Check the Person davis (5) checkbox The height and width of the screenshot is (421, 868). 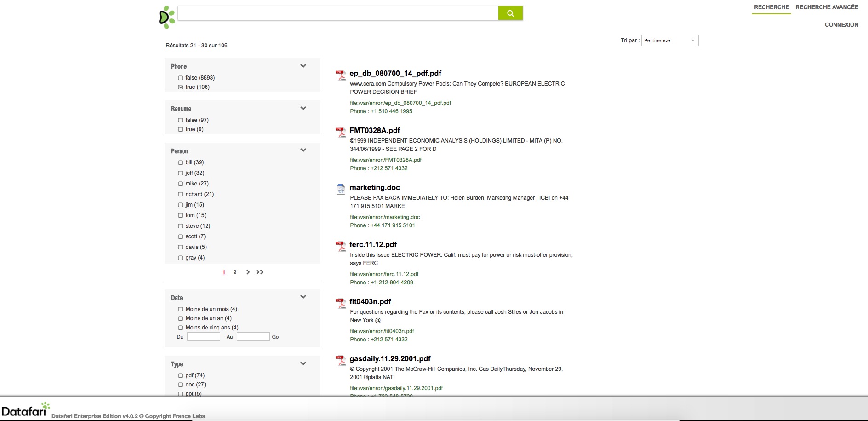point(180,248)
